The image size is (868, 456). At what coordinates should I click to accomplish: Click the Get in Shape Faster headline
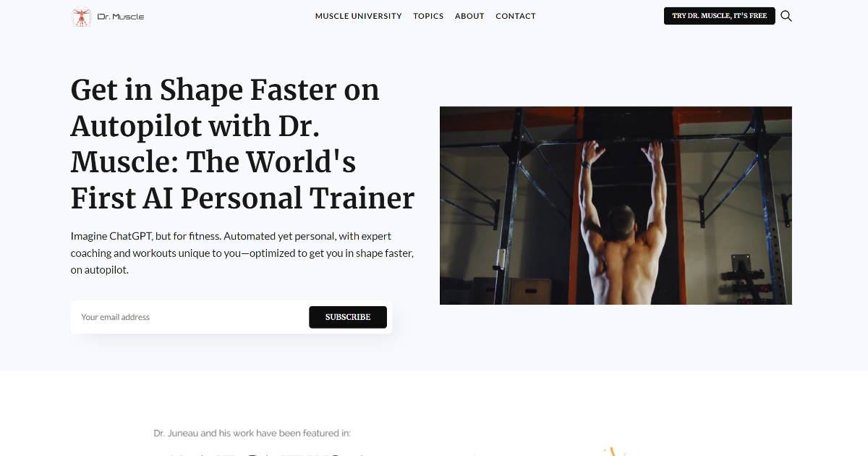242,144
